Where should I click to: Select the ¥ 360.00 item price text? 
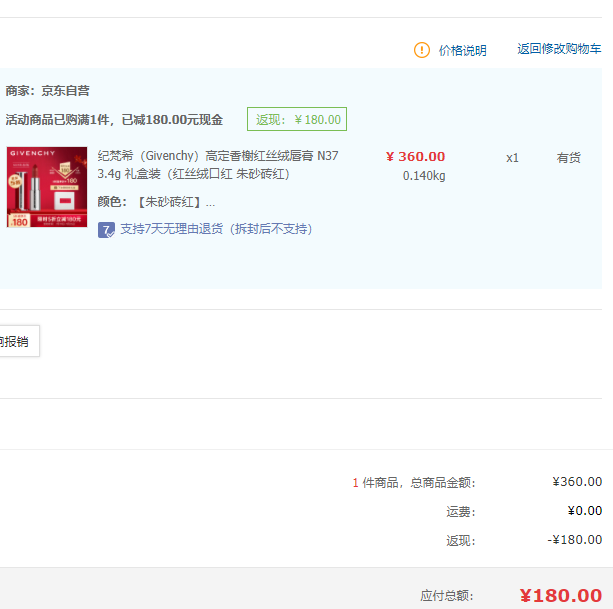(415, 156)
